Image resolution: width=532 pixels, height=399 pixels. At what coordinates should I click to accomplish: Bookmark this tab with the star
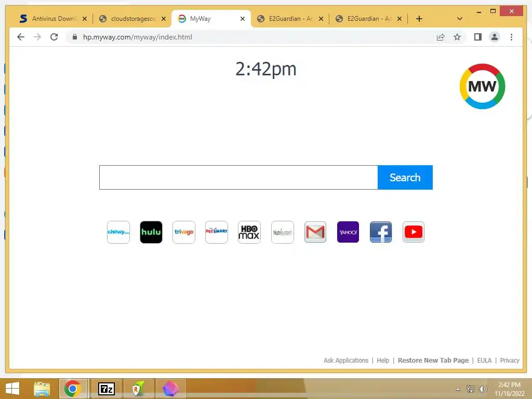[457, 37]
